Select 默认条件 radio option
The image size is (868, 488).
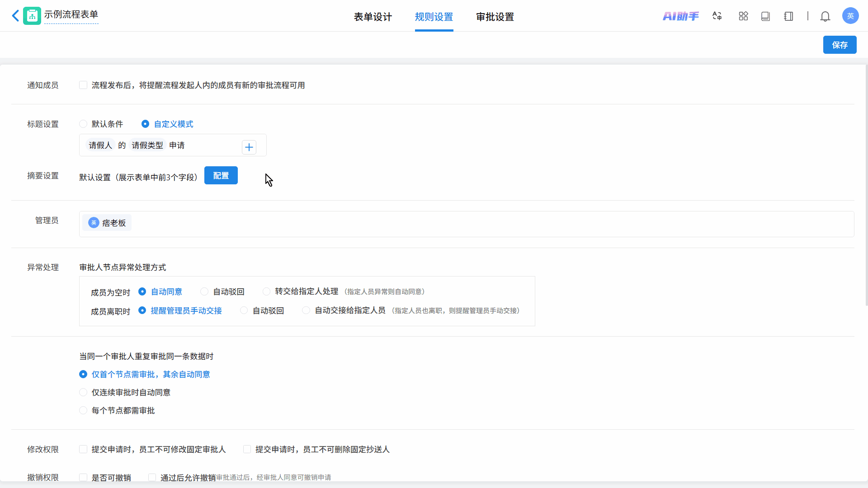[x=83, y=124]
